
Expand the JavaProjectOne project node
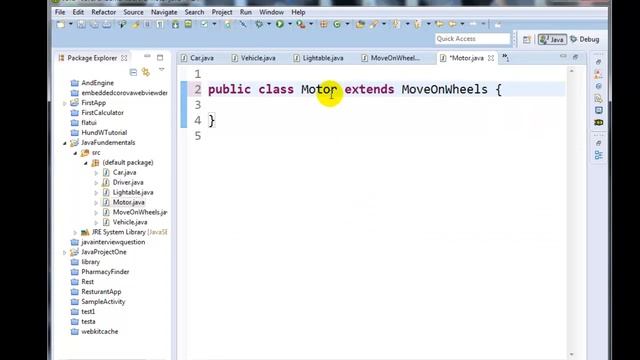tap(64, 253)
